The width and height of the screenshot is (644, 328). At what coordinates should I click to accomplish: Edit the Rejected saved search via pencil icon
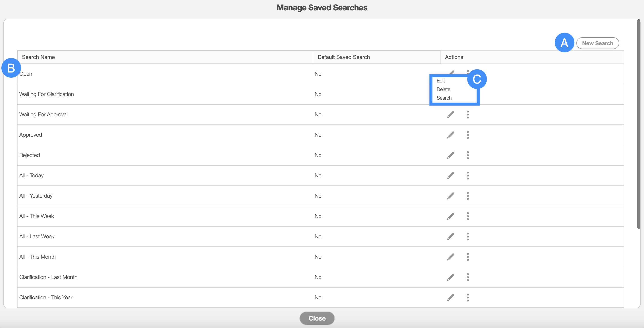[x=451, y=155]
